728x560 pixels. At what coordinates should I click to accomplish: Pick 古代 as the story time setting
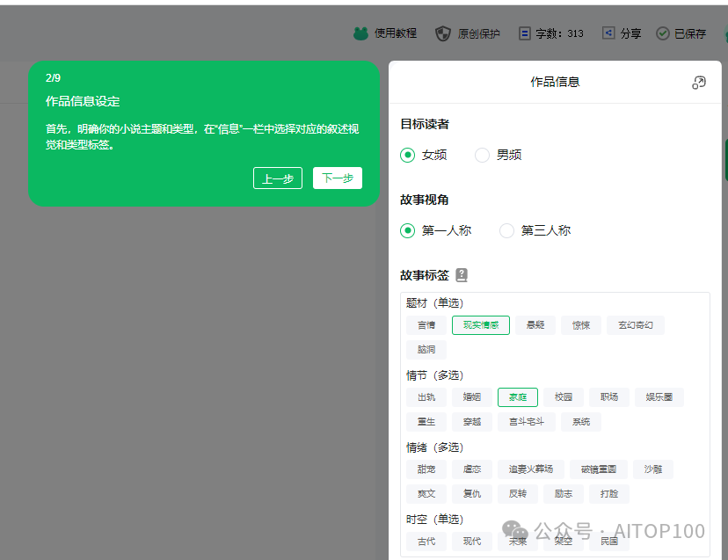click(426, 541)
